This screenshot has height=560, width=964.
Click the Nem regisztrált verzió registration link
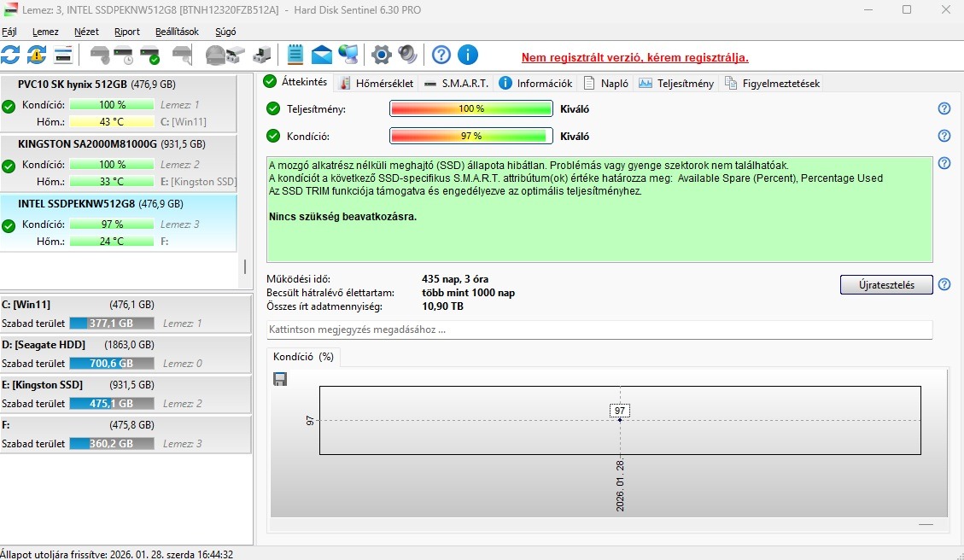pyautogui.click(x=635, y=58)
